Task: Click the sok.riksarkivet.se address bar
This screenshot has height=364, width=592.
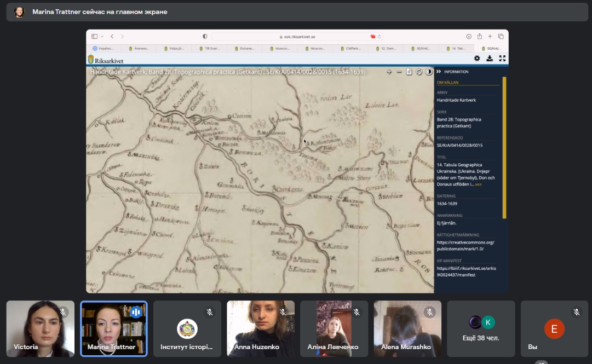Action: [297, 37]
